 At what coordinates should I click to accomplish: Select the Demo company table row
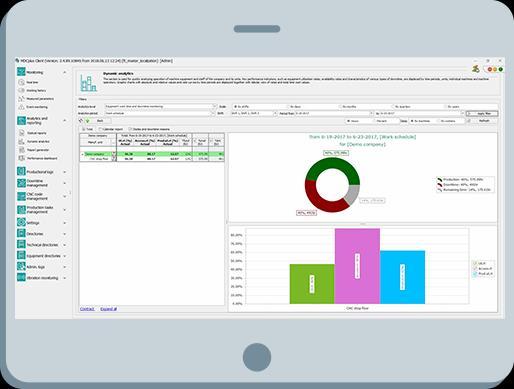pos(152,154)
